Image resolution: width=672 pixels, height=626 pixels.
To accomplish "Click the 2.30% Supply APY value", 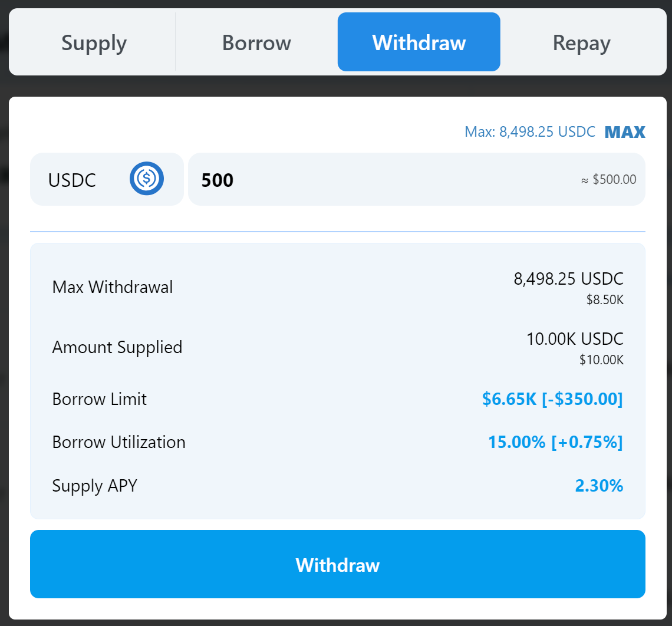I will pyautogui.click(x=599, y=486).
